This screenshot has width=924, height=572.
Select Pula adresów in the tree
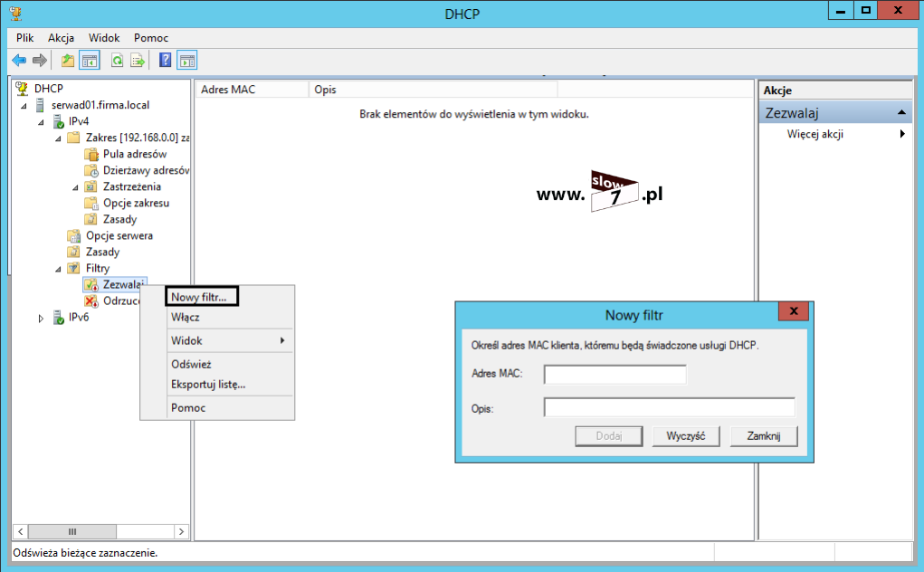[x=134, y=154]
